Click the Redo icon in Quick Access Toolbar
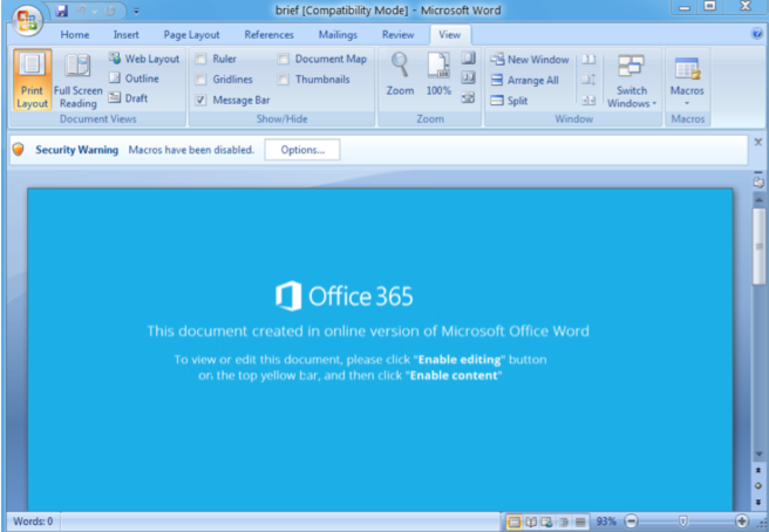769x532 pixels. 110,10
